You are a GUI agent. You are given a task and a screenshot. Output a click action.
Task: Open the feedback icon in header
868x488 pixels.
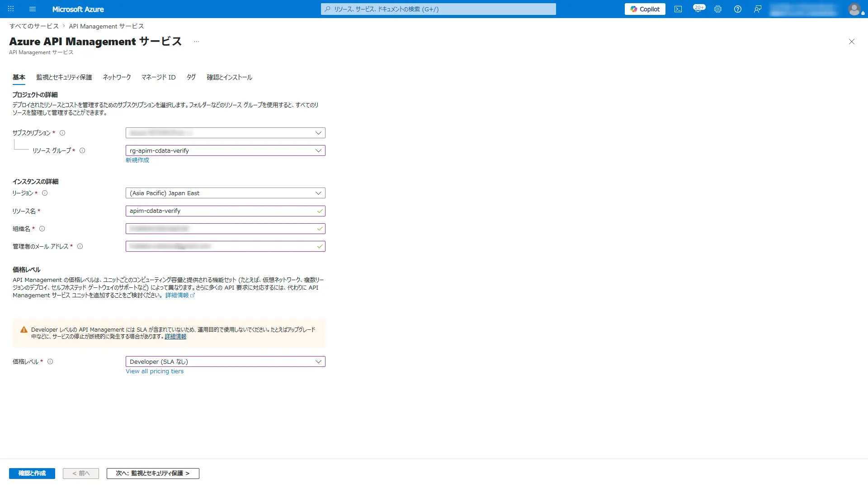click(x=757, y=9)
